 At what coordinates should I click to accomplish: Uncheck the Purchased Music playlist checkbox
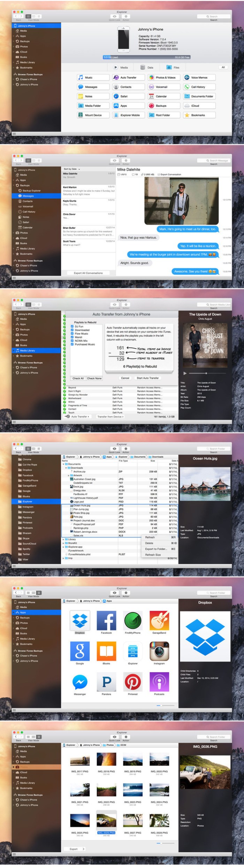coord(72,344)
